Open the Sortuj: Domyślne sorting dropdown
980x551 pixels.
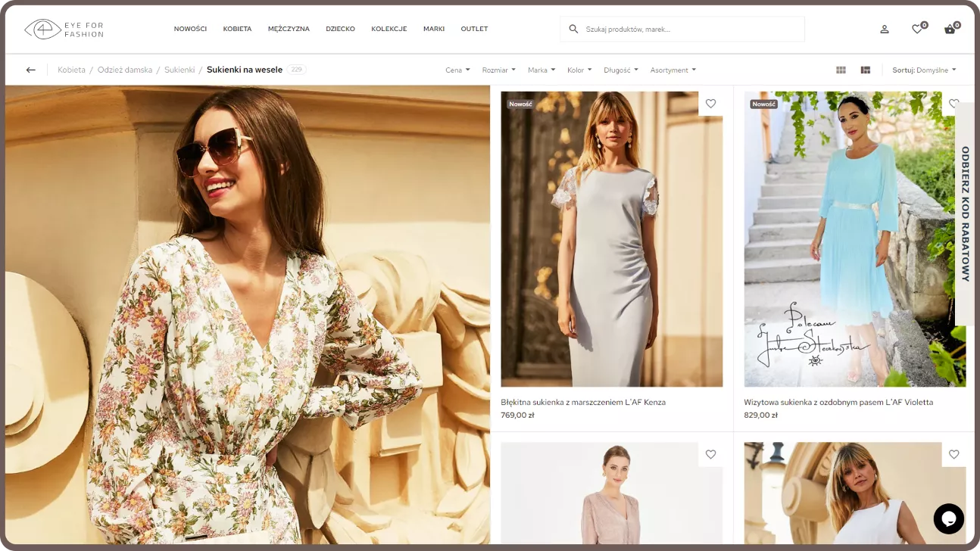point(924,70)
